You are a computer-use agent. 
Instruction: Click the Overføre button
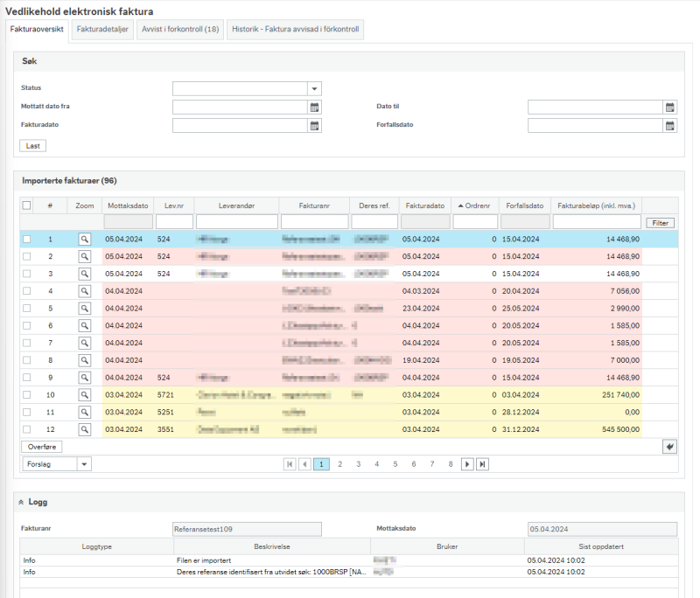(x=42, y=447)
